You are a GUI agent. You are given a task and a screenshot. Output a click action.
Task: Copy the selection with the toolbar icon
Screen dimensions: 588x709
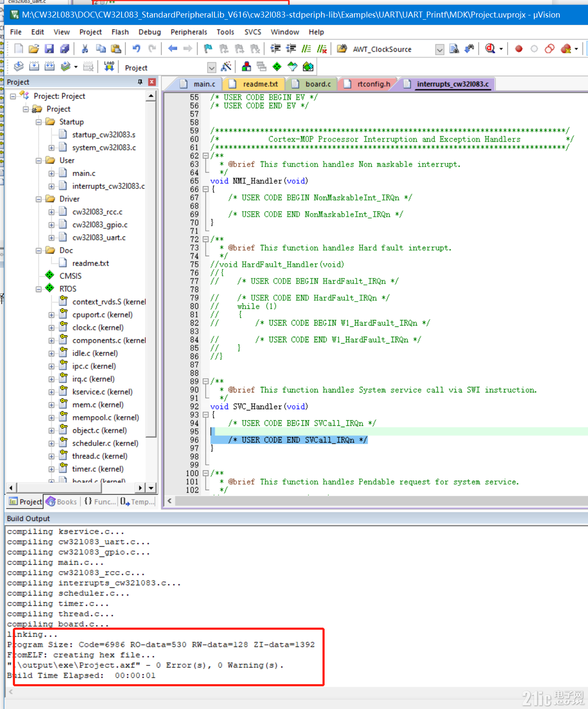coord(101,49)
